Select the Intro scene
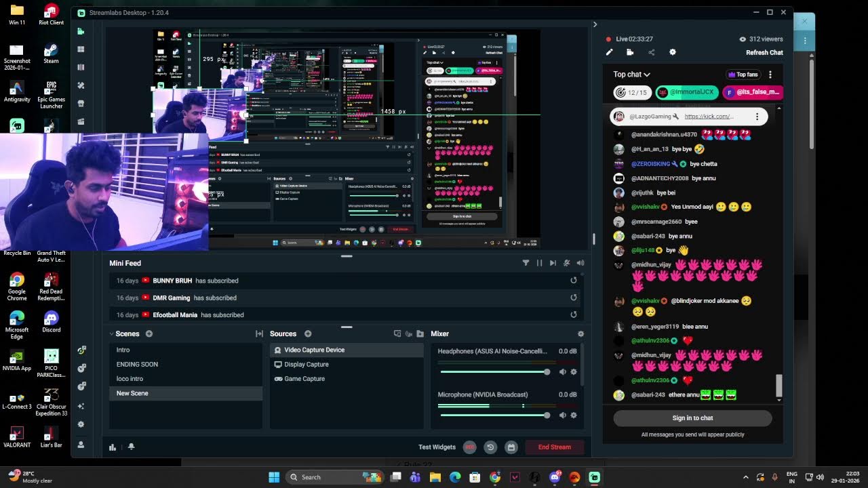The width and height of the screenshot is (868, 488). pos(185,350)
